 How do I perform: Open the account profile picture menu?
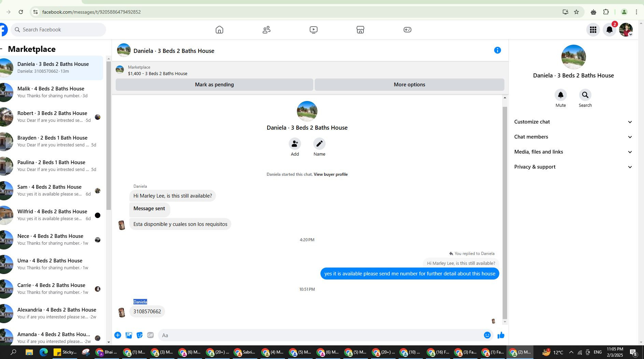tap(626, 30)
